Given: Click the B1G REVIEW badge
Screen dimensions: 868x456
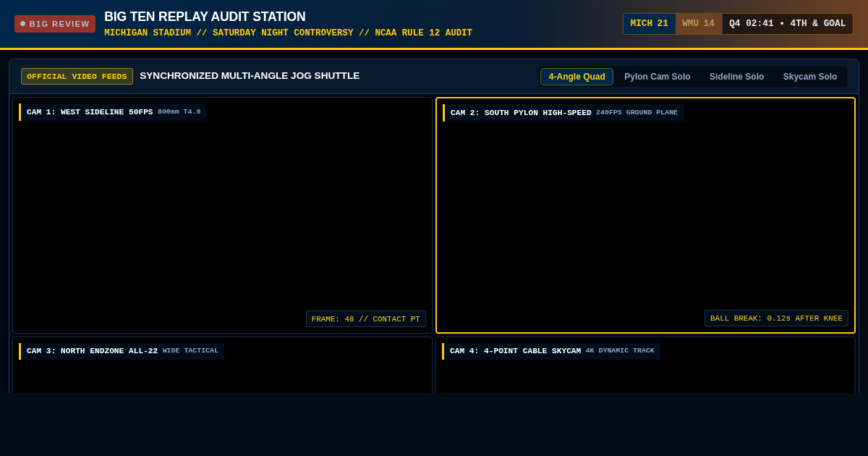Looking at the screenshot, I should 55,24.
